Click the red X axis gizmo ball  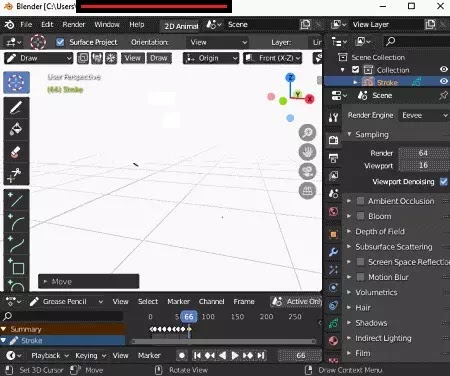[310, 99]
